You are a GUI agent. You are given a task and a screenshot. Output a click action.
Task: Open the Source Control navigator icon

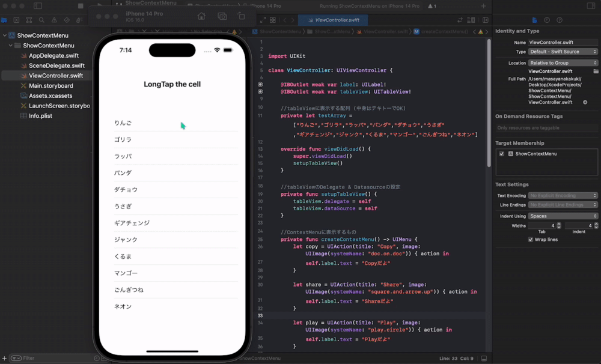point(29,20)
